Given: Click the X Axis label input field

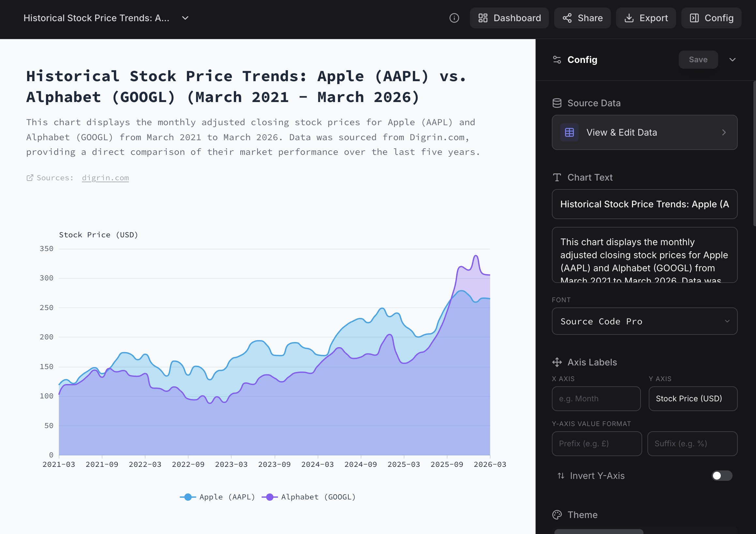Looking at the screenshot, I should (596, 399).
